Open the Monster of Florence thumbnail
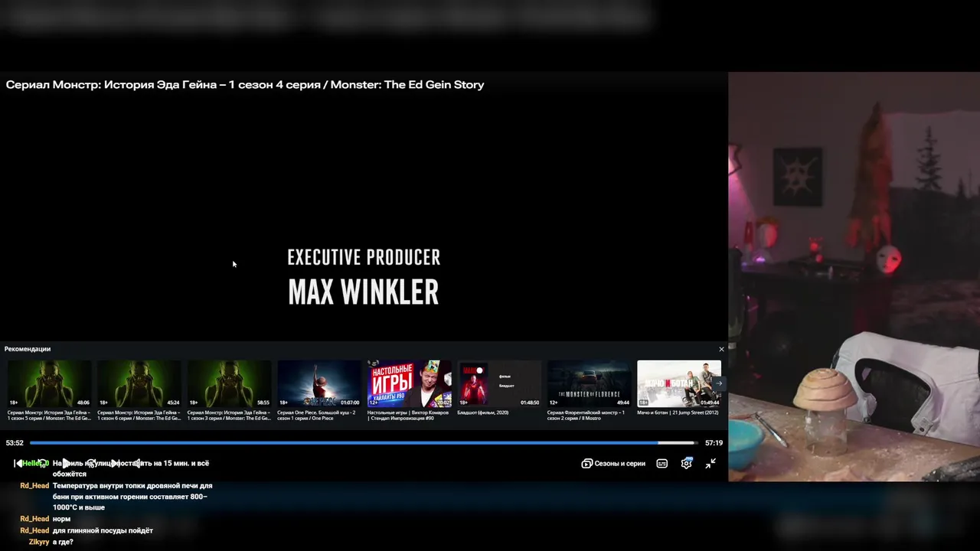 coord(589,383)
